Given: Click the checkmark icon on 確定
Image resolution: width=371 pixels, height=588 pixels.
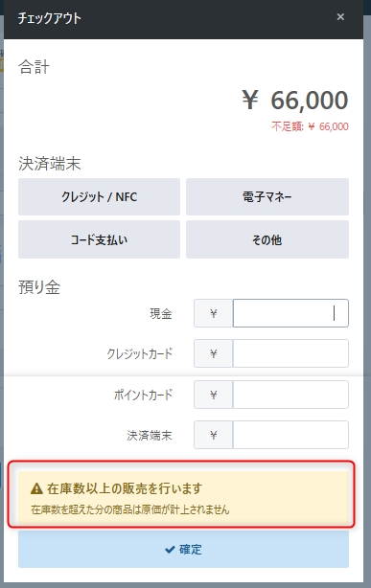Looking at the screenshot, I should pyautogui.click(x=170, y=550).
